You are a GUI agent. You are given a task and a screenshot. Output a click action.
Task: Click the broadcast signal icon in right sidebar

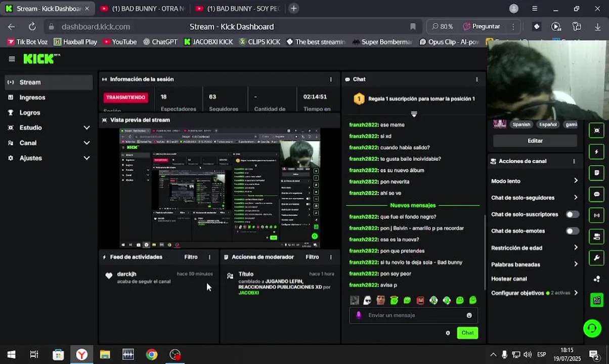(x=597, y=215)
